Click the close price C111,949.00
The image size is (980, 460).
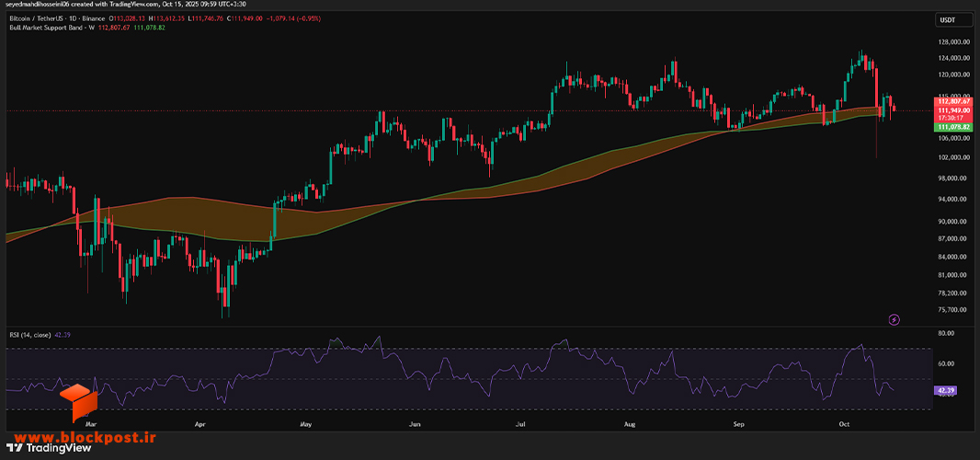tap(245, 18)
